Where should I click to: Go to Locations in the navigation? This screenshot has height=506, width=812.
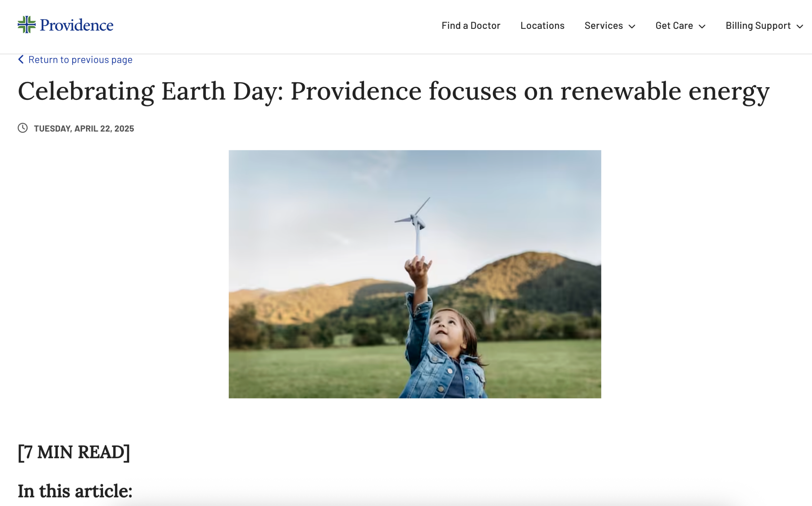[542, 26]
